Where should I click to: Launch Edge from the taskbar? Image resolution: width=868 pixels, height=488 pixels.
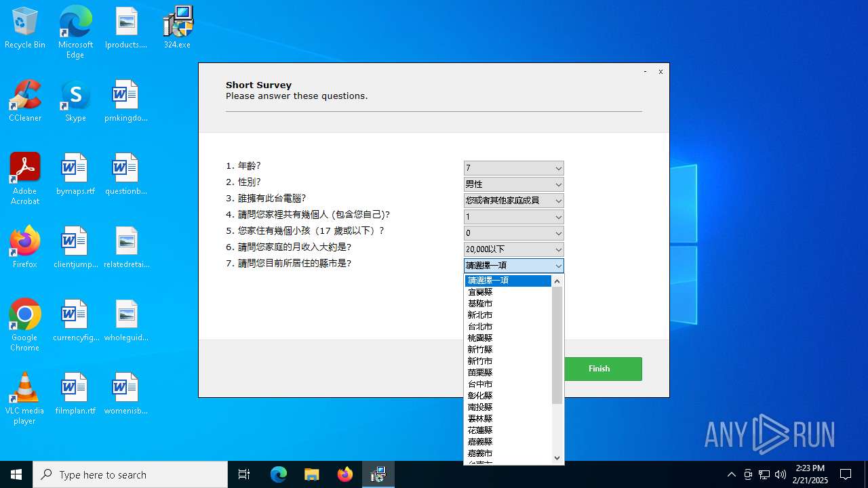(x=279, y=474)
